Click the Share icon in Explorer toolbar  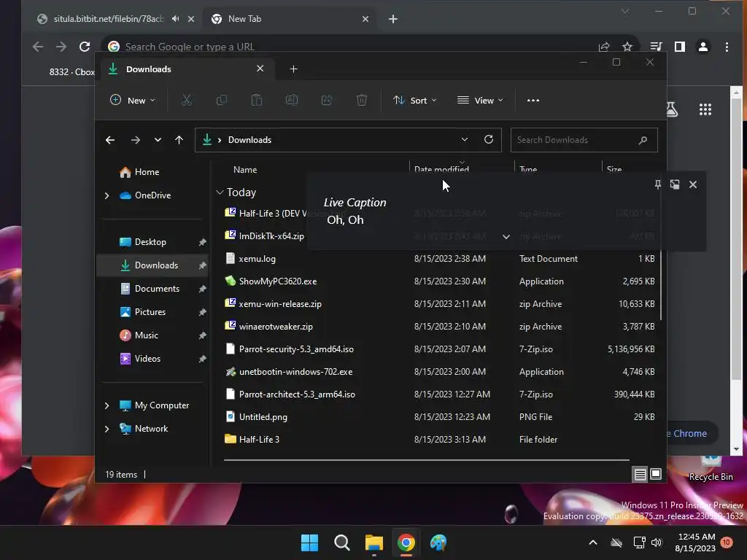[x=327, y=101]
